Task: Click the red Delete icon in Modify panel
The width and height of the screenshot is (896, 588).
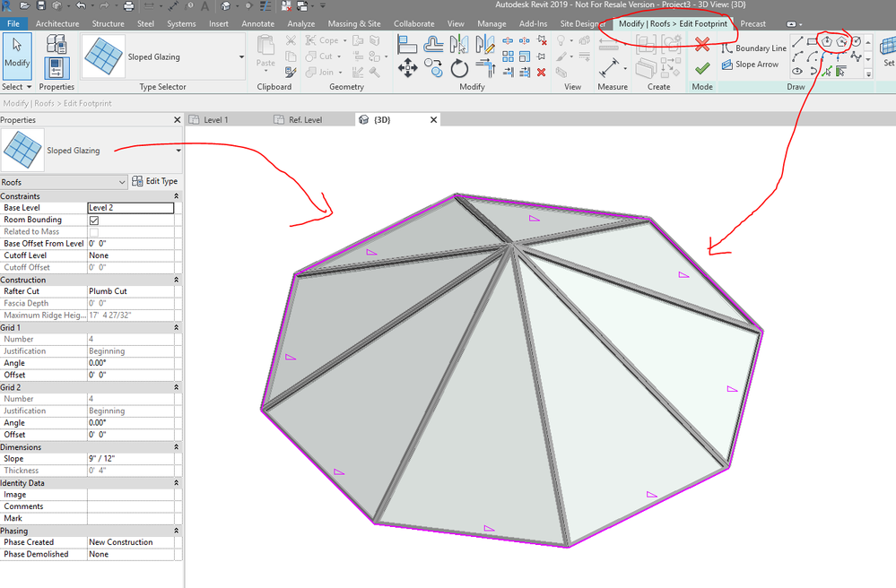Action: pos(541,73)
